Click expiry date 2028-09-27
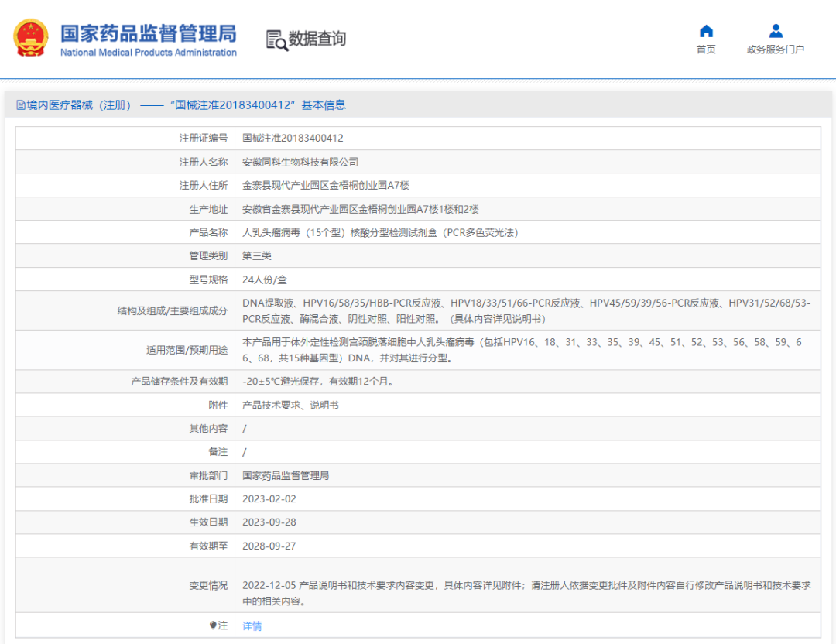 pyautogui.click(x=269, y=546)
